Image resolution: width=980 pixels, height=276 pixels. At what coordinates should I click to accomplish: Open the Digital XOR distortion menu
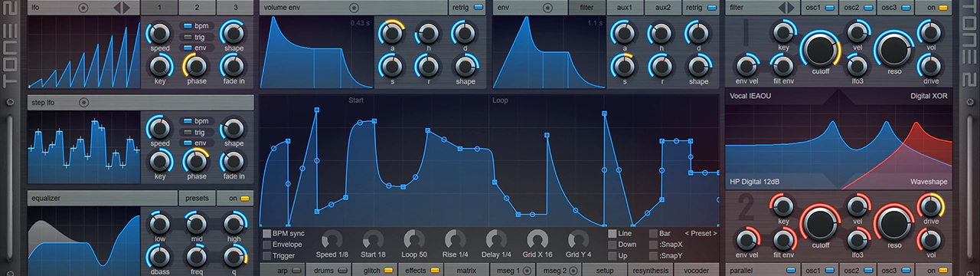(929, 96)
